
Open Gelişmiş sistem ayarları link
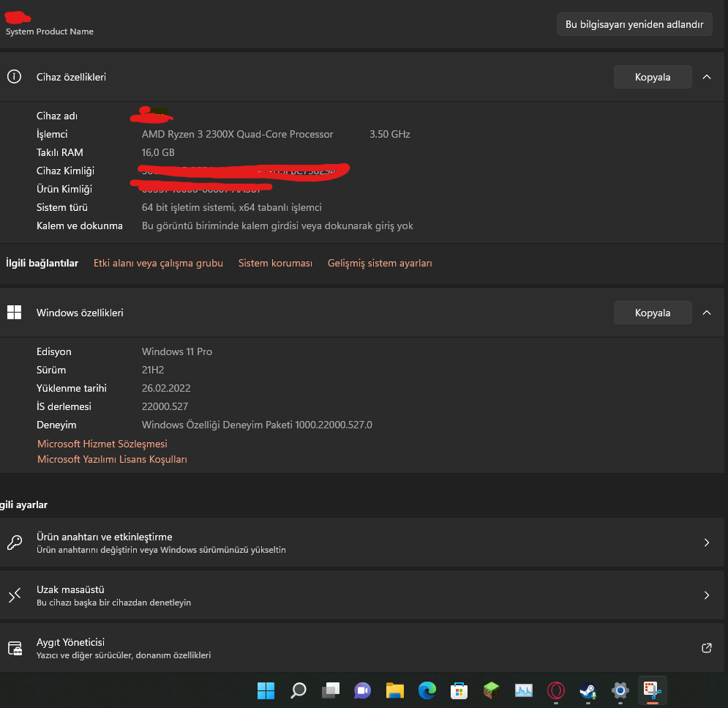(380, 263)
